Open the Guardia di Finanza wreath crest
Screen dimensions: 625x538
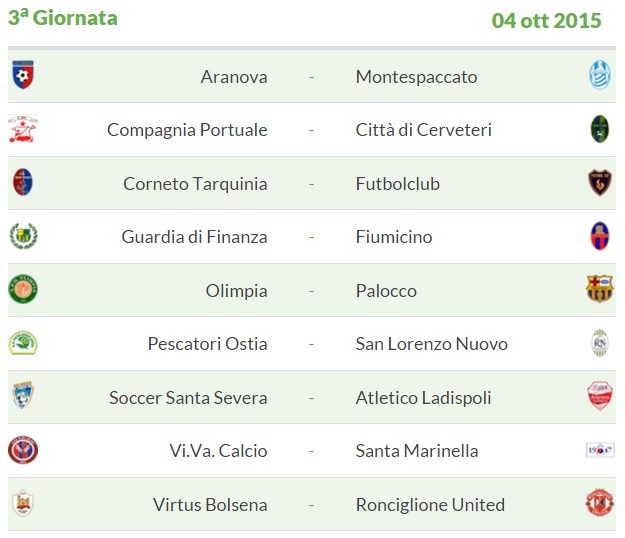tap(23, 236)
